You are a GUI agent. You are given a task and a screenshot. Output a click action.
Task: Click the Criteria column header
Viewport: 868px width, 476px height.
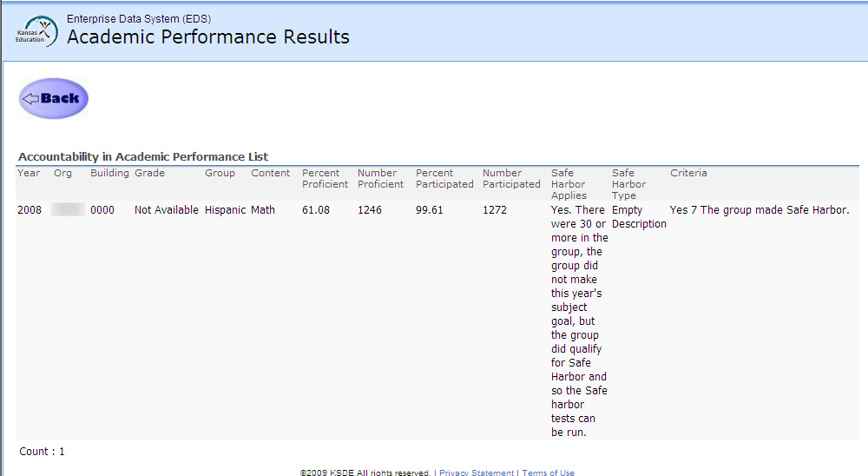click(x=688, y=173)
